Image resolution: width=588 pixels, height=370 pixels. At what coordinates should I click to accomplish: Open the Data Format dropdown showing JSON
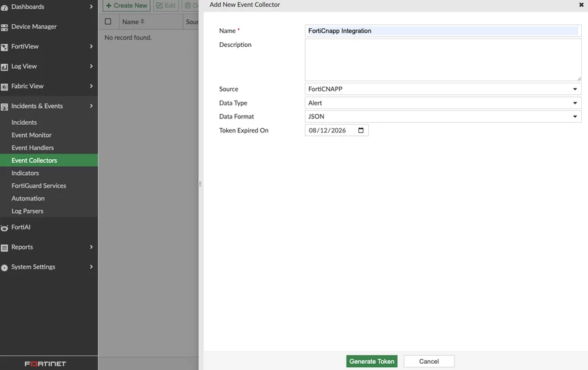point(443,116)
